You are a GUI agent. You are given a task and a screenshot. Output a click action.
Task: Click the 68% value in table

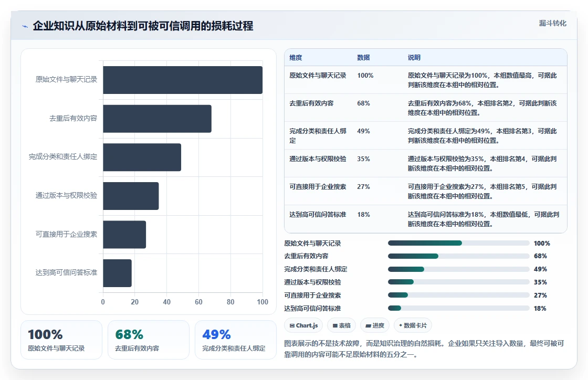363,103
